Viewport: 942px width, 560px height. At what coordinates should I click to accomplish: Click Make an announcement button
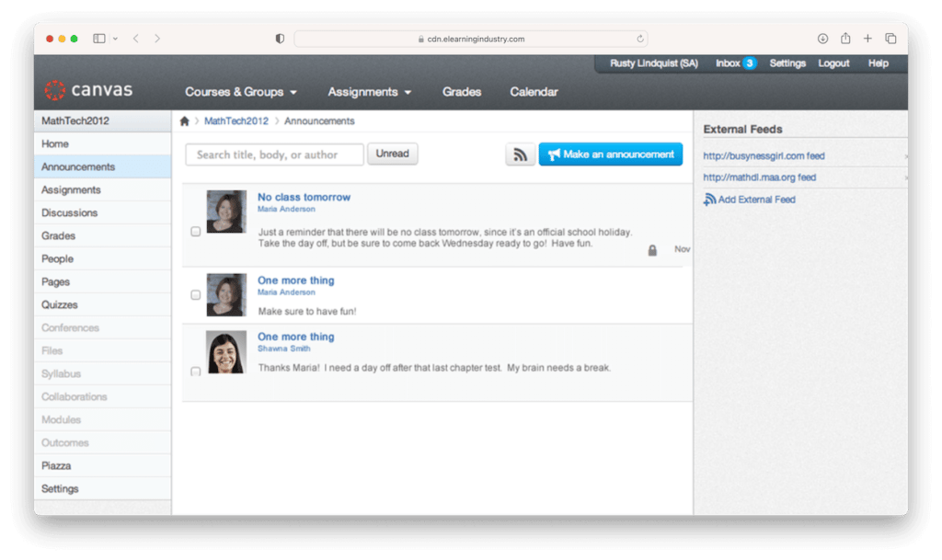pyautogui.click(x=611, y=154)
